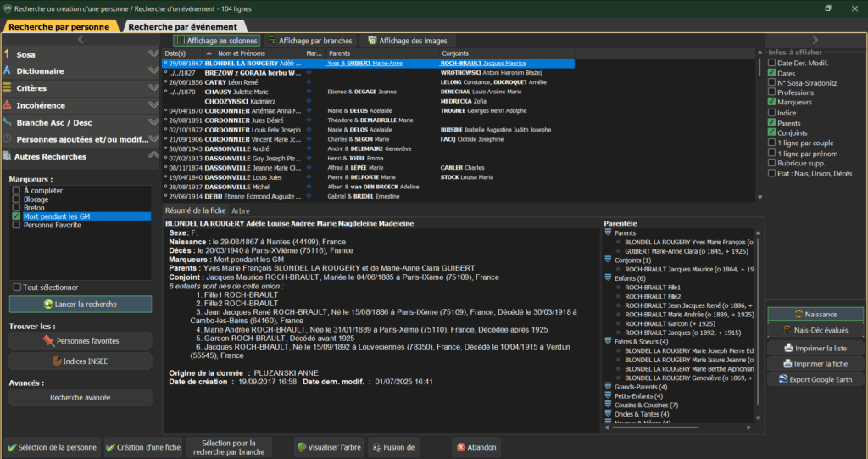This screenshot has width=868, height=459.
Task: Collapse the Autres Recherches section chevron
Action: pos(153,156)
